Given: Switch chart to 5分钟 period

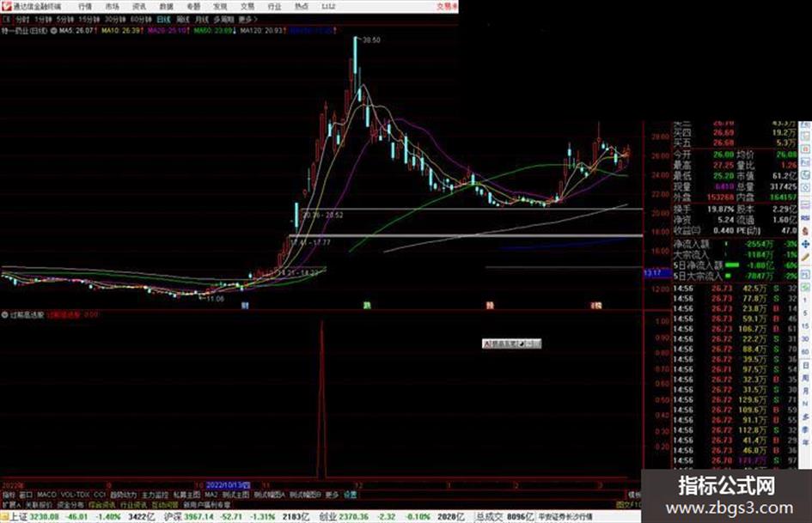Looking at the screenshot, I should click(x=65, y=19).
